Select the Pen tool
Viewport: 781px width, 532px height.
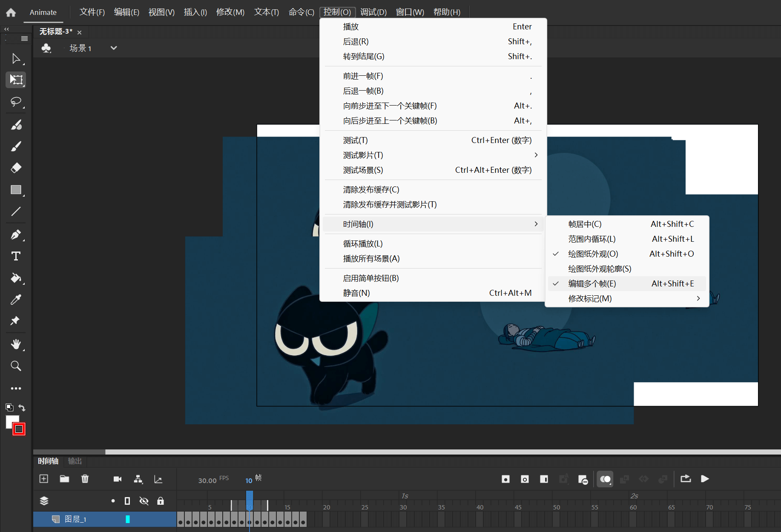pos(16,235)
